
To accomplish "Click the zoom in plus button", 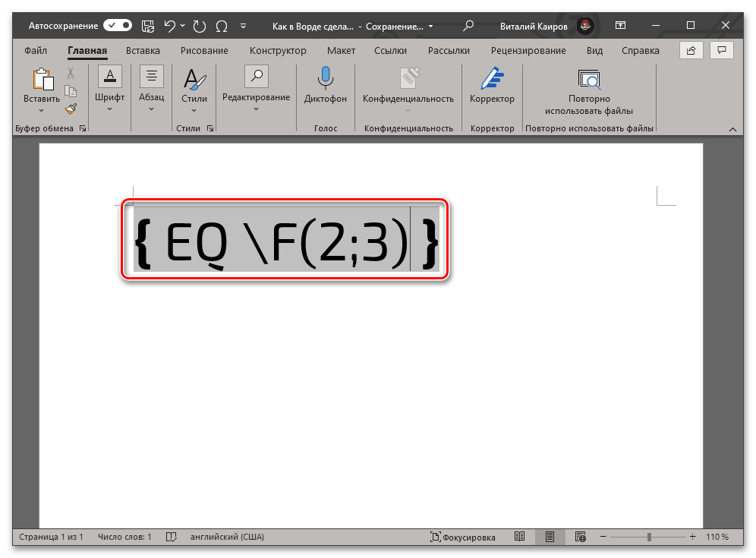I will pyautogui.click(x=692, y=537).
